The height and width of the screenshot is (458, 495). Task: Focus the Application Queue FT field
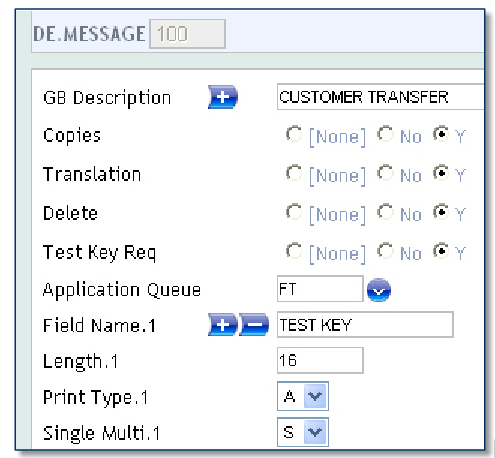point(320,289)
